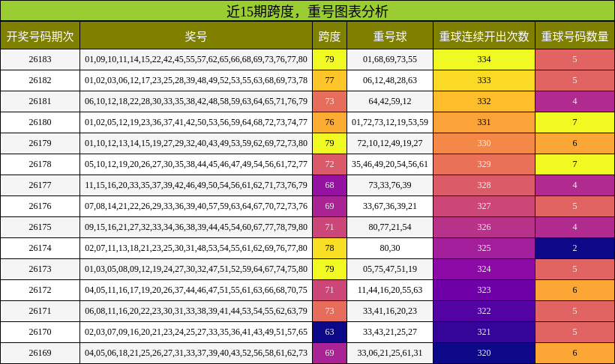Click the 跨度 column header
Viewport: 615px width, 364px height.
click(329, 36)
